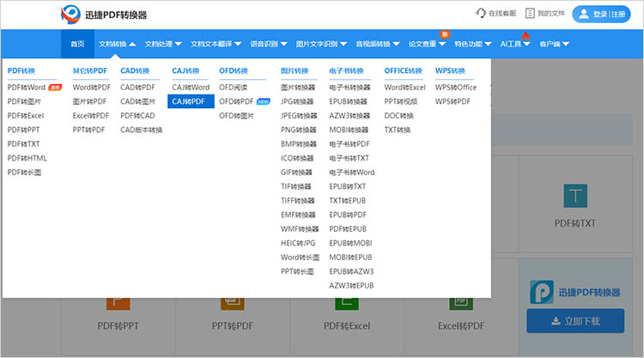Select PDF转PPT in the dropdown menu

23,130
